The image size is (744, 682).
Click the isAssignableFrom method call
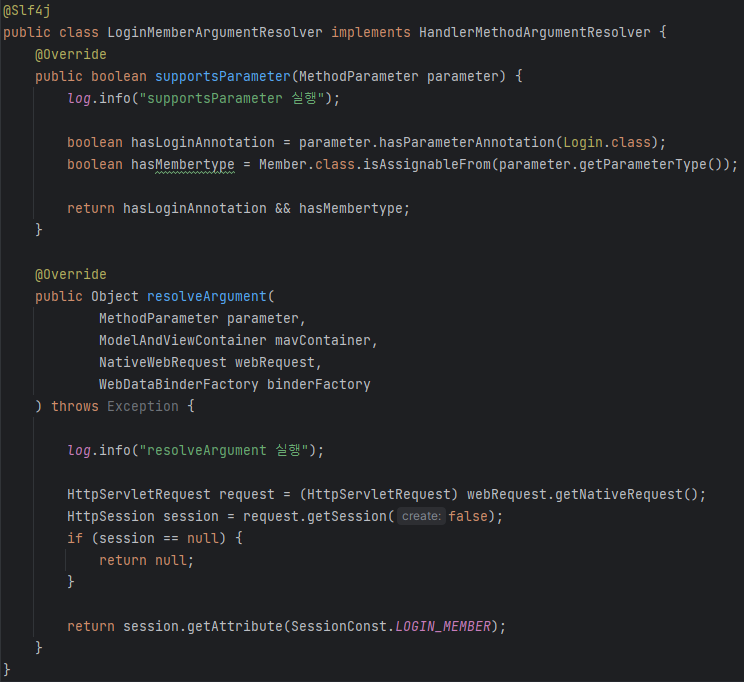(427, 165)
